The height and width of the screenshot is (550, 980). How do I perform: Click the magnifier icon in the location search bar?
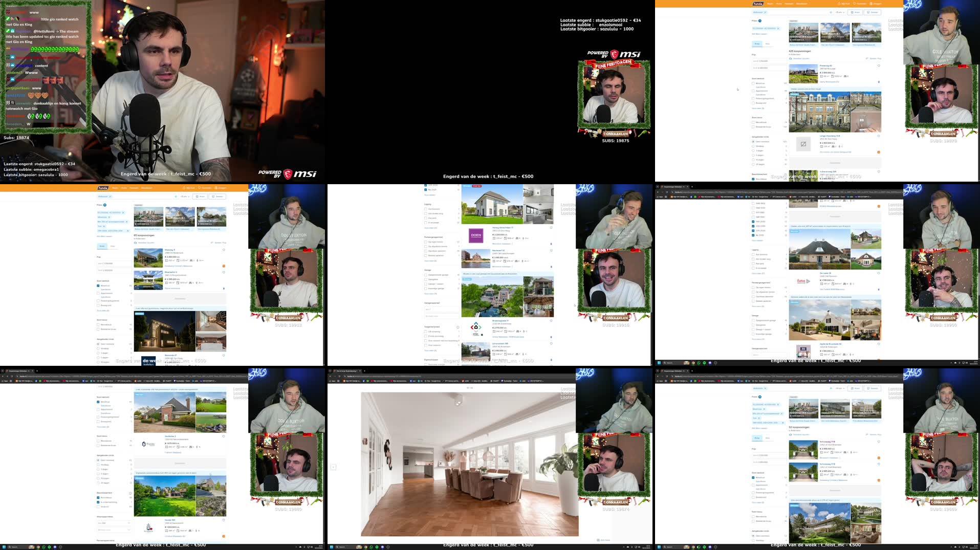[x=831, y=12]
